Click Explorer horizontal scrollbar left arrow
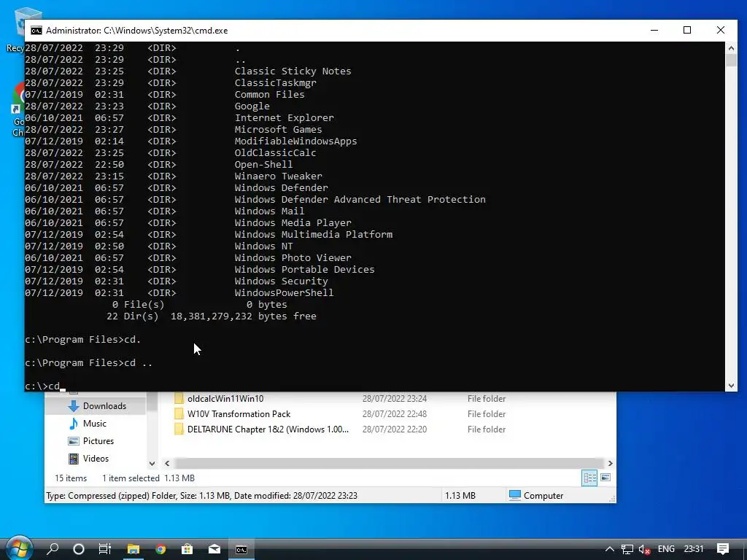The width and height of the screenshot is (747, 560). click(167, 463)
